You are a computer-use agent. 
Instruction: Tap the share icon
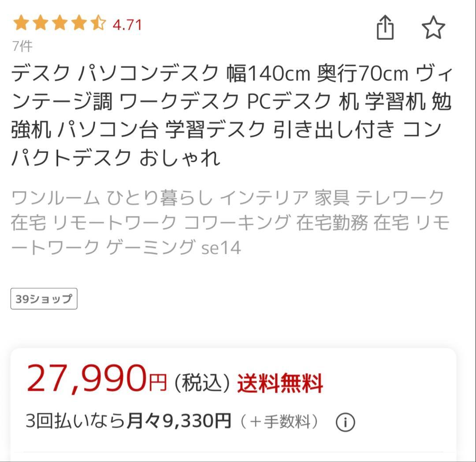click(x=385, y=28)
